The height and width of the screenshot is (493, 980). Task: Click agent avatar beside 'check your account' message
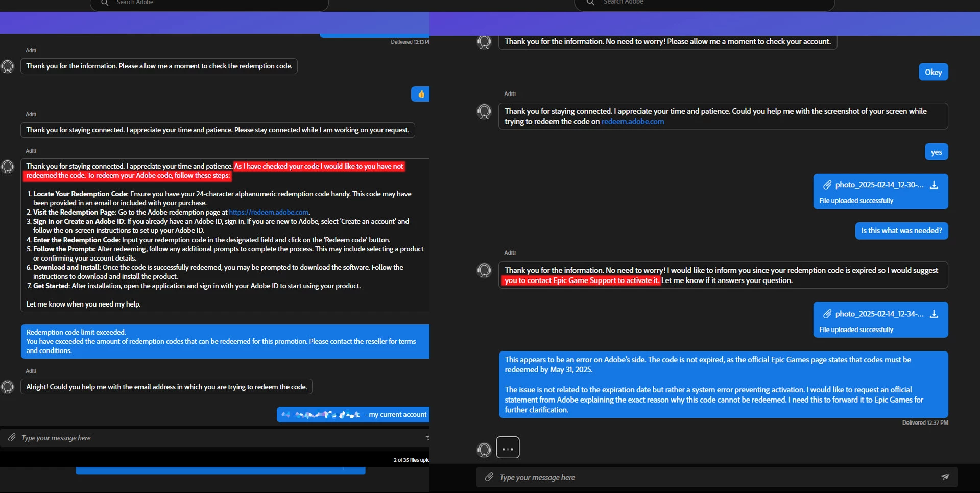[484, 42]
